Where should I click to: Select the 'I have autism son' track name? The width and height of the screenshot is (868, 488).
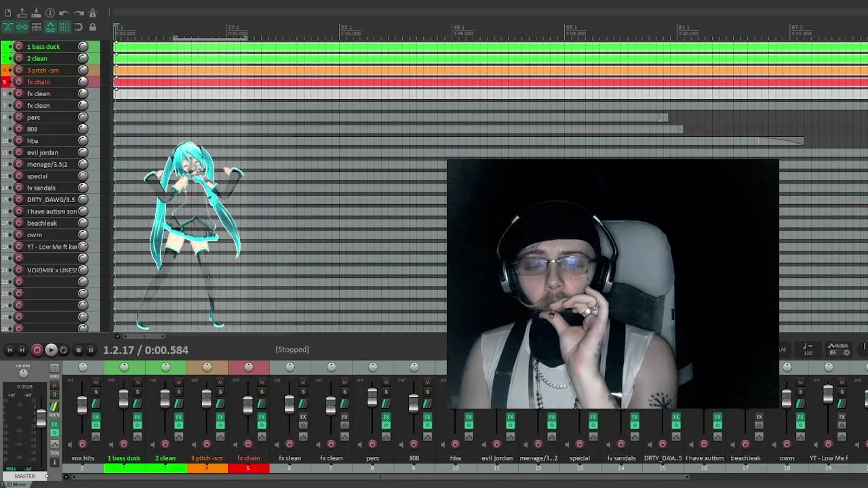pyautogui.click(x=52, y=211)
